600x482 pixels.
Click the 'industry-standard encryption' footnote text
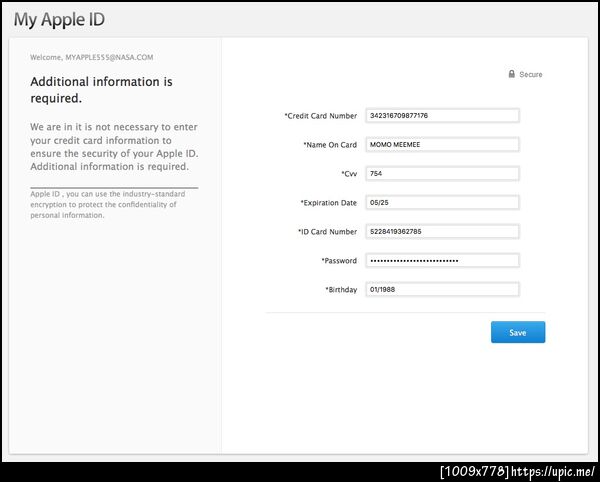point(108,205)
